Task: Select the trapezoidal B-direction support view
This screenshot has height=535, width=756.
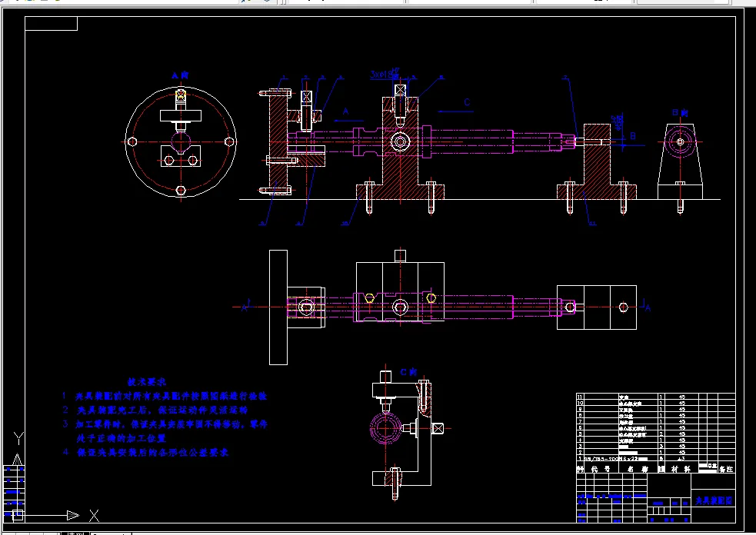Action: pos(681,161)
